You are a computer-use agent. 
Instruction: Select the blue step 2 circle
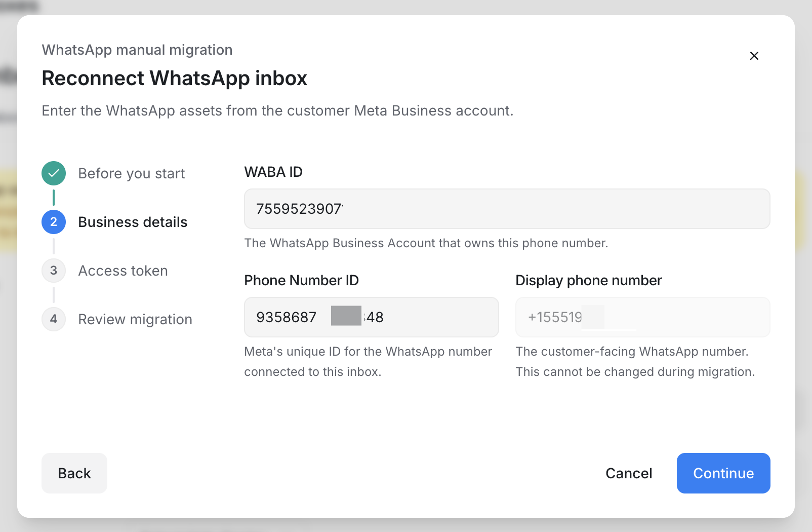pyautogui.click(x=54, y=222)
